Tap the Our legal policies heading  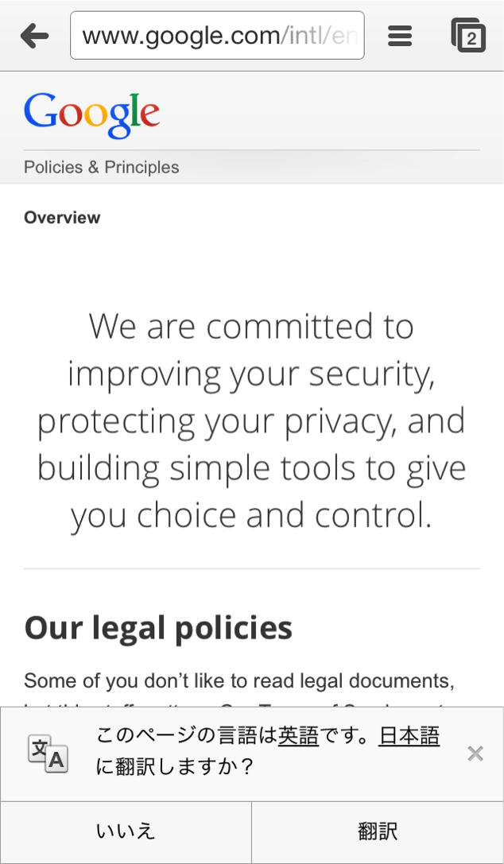point(158,627)
